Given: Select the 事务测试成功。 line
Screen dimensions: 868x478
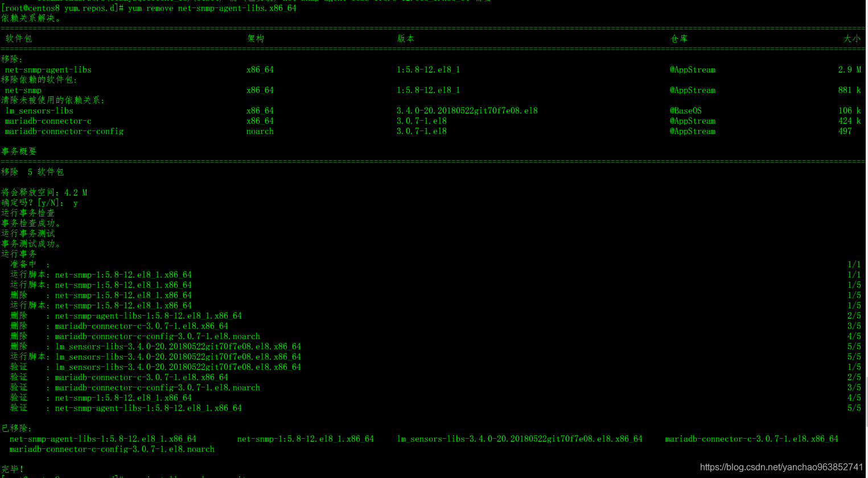Looking at the screenshot, I should (x=31, y=244).
